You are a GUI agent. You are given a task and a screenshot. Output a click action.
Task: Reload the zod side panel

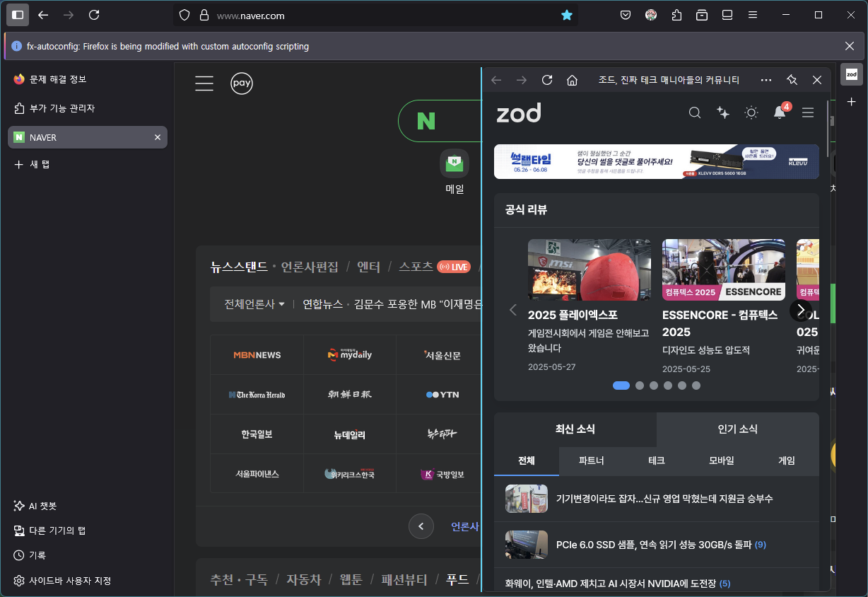(547, 80)
